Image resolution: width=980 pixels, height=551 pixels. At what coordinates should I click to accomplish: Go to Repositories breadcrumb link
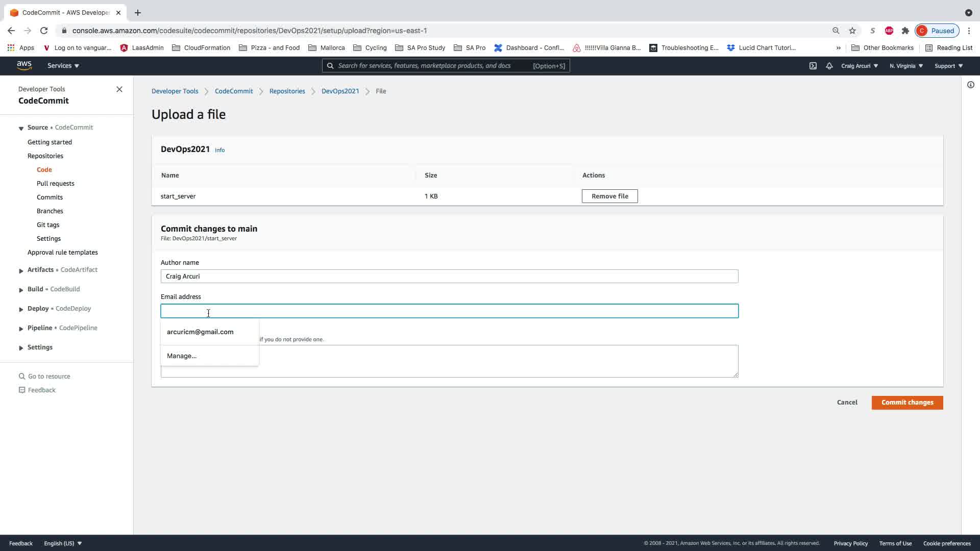click(287, 91)
